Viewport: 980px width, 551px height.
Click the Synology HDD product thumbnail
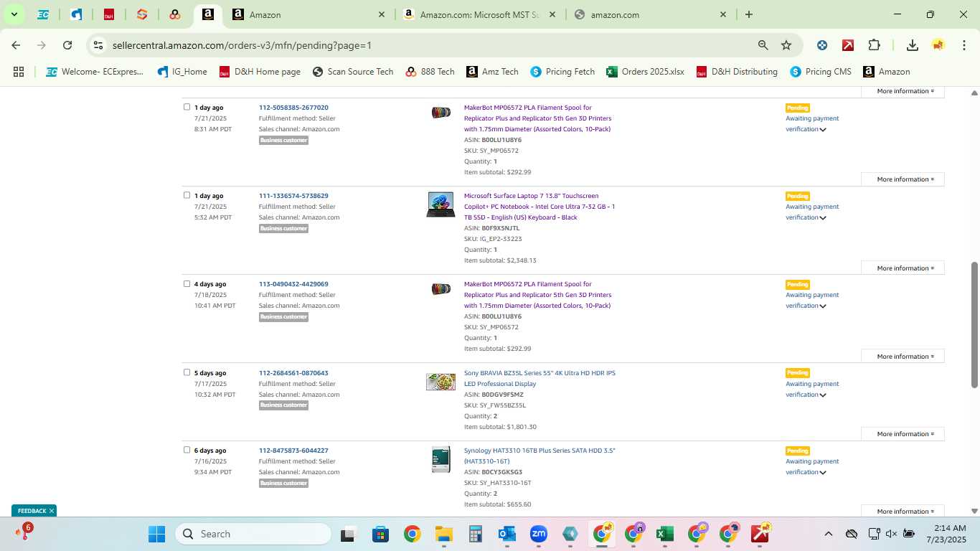440,460
